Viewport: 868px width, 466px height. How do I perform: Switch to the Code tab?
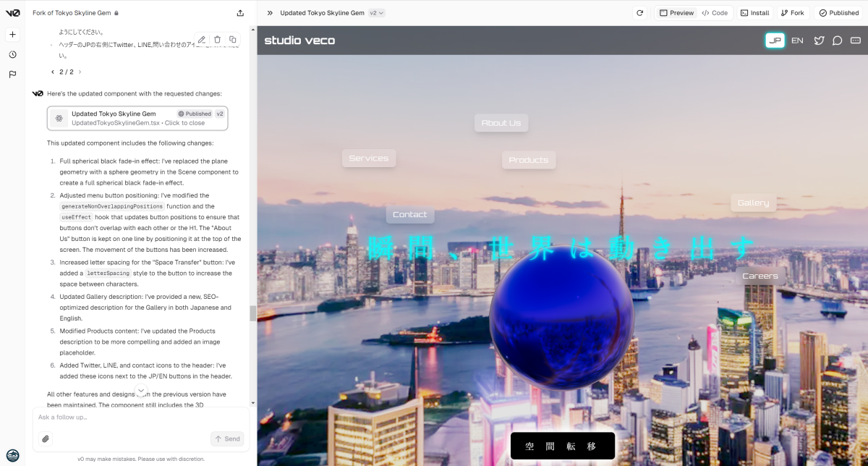coord(714,13)
